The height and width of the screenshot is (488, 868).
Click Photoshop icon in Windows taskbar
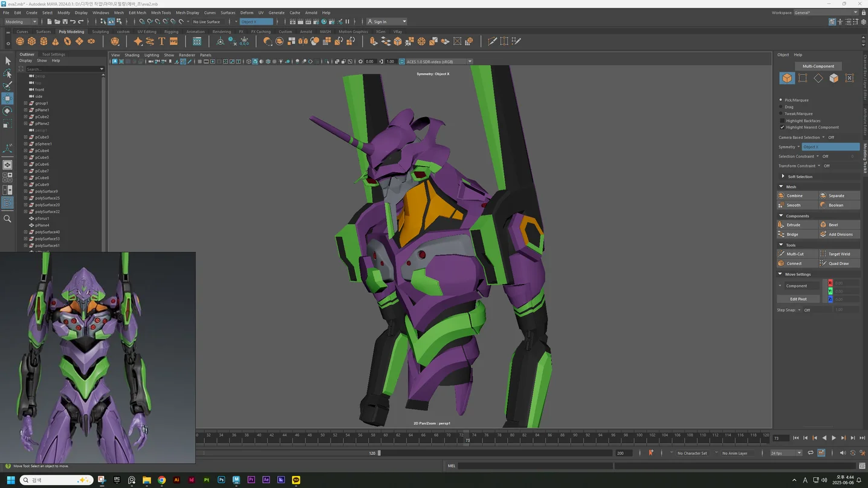[221, 480]
